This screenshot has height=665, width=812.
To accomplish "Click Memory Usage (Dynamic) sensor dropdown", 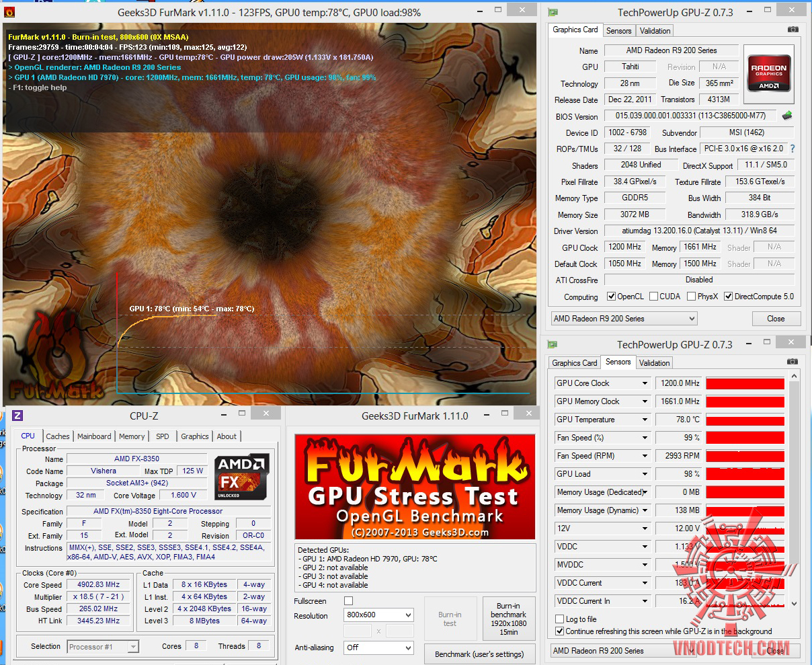I will pyautogui.click(x=602, y=510).
